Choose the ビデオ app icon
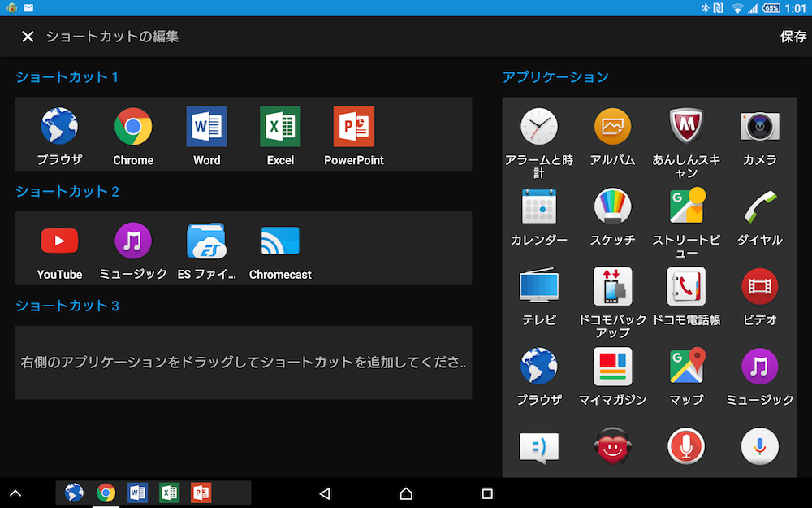 tap(760, 285)
